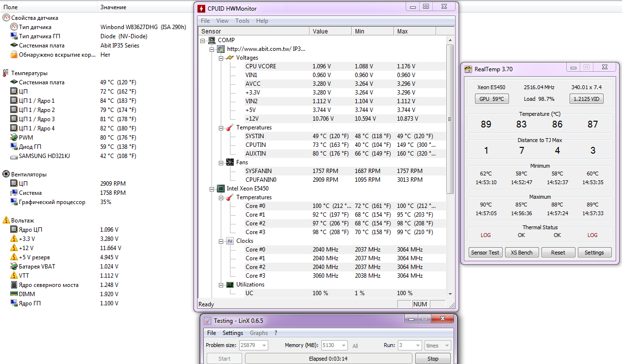Click the Utilizations node icon in HWMonitor
Viewport: 622px width, 364px height.
click(230, 285)
